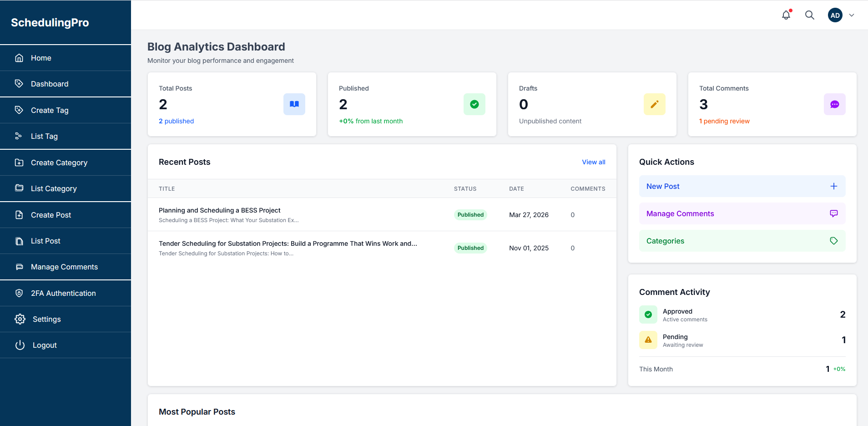Open search using the magnifier icon
The image size is (868, 426).
(x=809, y=15)
